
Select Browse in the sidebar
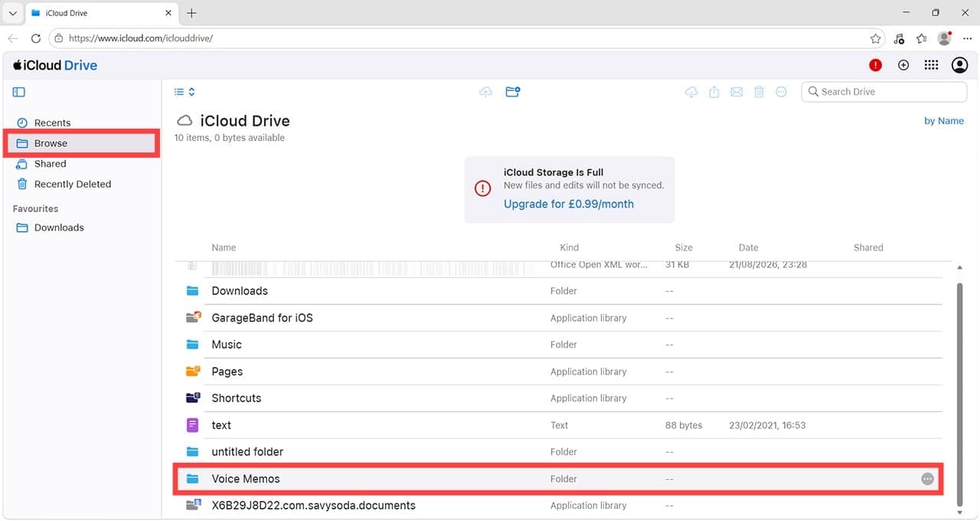pos(81,143)
